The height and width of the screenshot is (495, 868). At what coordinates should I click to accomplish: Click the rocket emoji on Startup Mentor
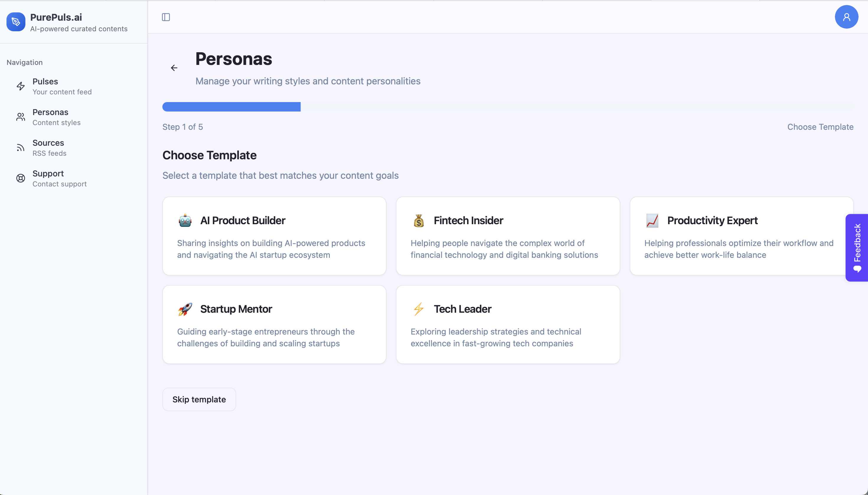coord(185,309)
